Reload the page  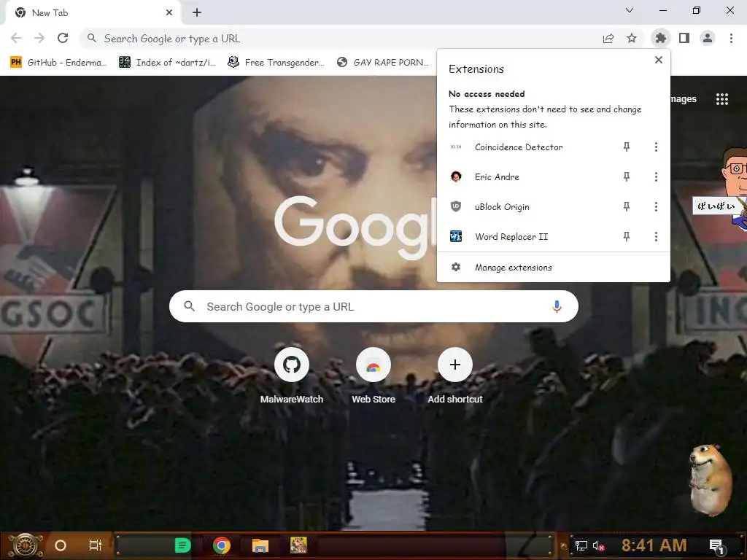pyautogui.click(x=63, y=38)
